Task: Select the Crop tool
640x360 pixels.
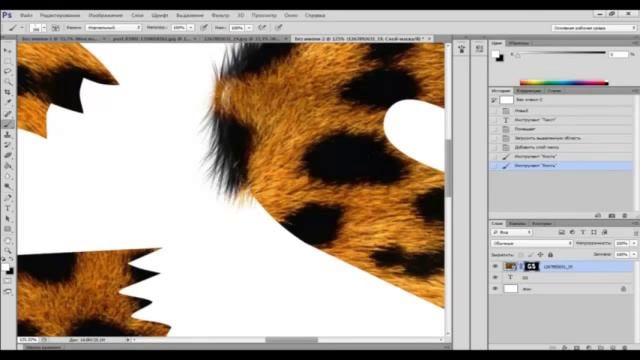Action: tap(7, 92)
